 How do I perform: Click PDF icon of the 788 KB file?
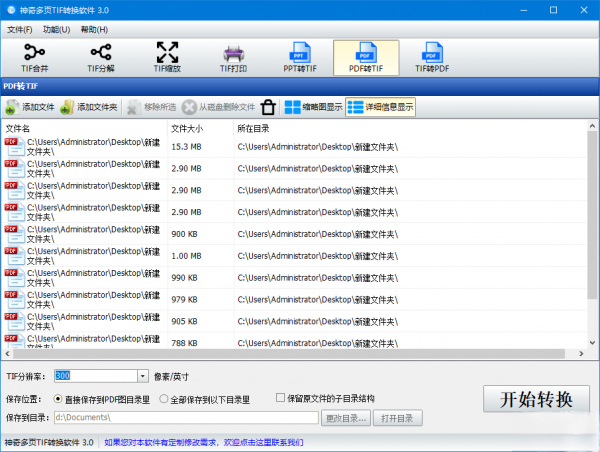click(14, 341)
